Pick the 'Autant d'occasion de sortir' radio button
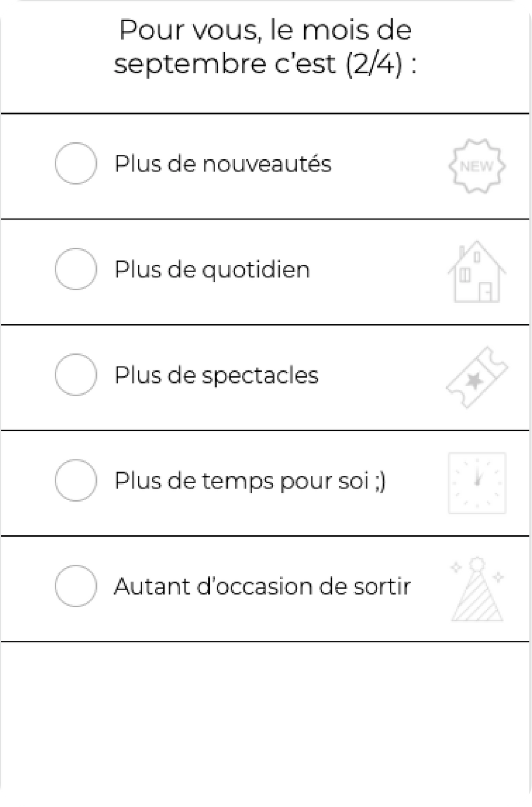 click(76, 586)
